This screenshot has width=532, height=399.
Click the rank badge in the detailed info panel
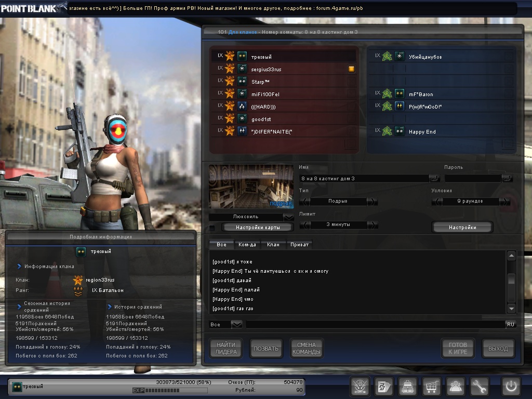click(81, 252)
